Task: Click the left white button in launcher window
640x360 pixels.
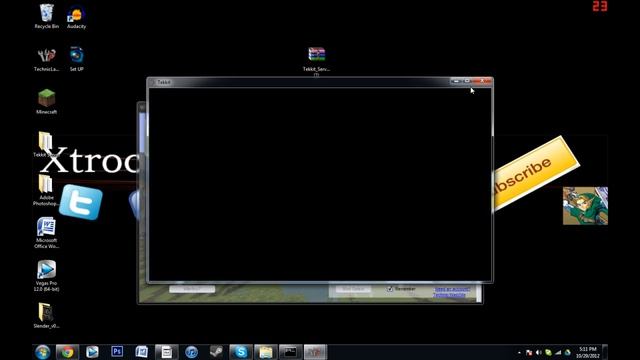Action: coord(192,289)
